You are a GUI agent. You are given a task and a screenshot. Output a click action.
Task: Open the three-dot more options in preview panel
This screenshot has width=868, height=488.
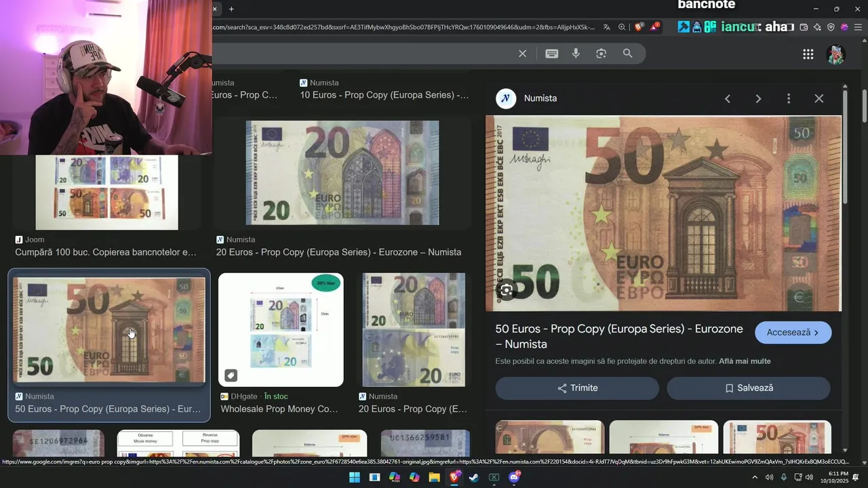pos(788,98)
